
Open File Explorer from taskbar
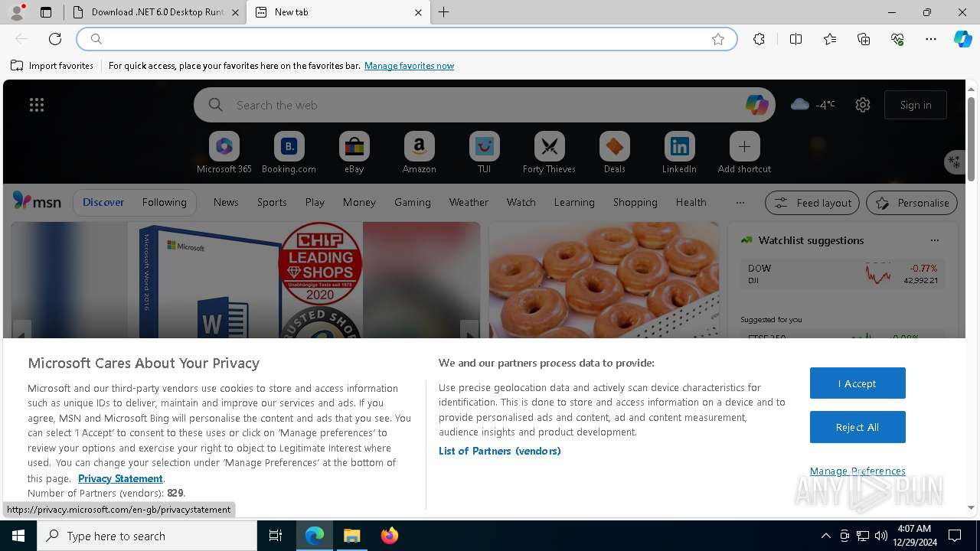pyautogui.click(x=352, y=536)
